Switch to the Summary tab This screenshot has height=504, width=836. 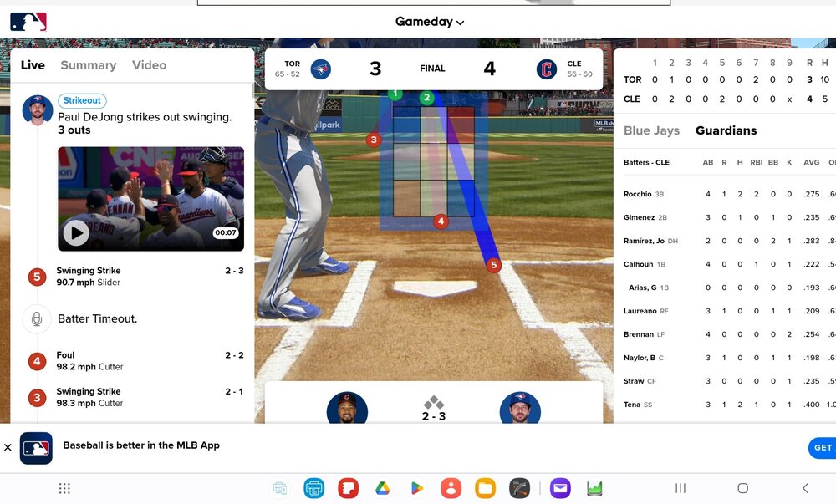tap(89, 65)
